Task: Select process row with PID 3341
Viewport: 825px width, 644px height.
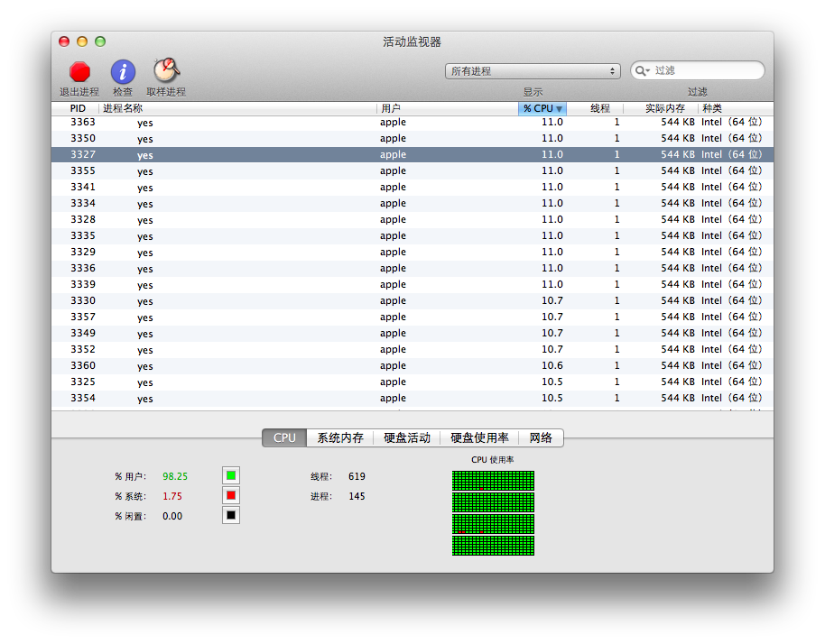Action: 412,187
